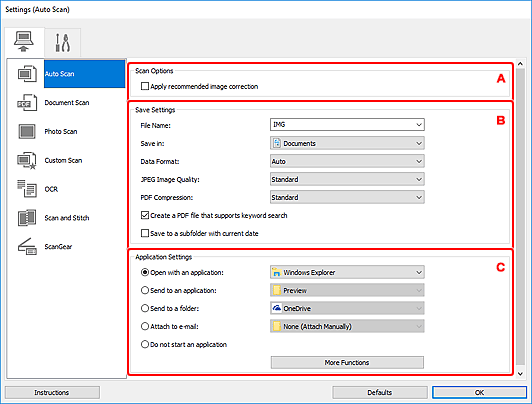Viewport: 532px width, 404px height.
Task: Click the More Functions button
Action: coord(347,362)
